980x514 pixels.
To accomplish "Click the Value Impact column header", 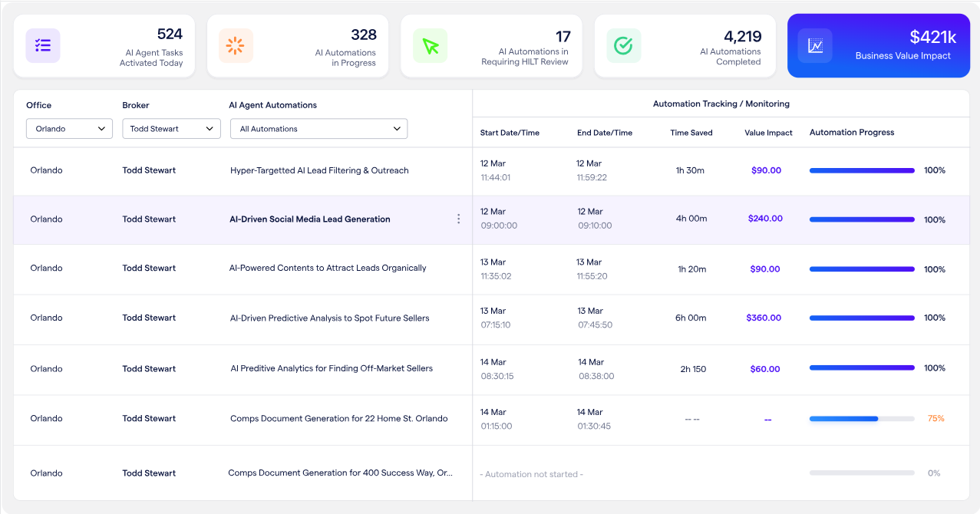I will pyautogui.click(x=768, y=133).
